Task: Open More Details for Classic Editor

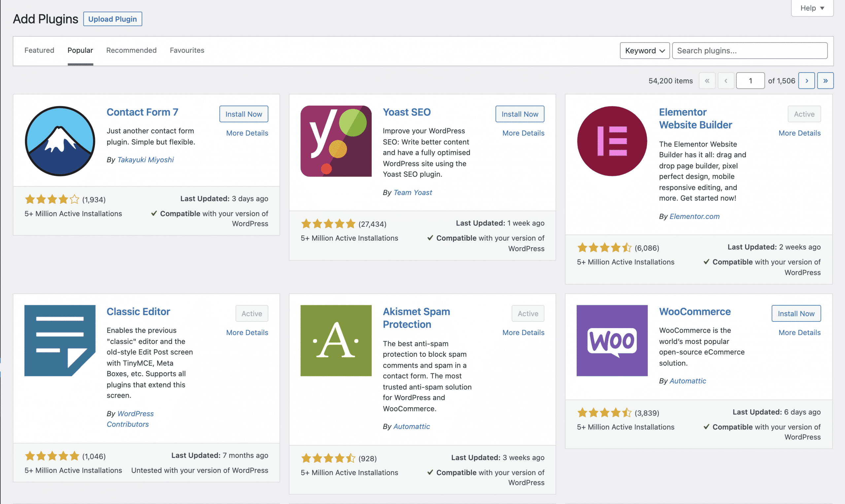Action: click(247, 332)
